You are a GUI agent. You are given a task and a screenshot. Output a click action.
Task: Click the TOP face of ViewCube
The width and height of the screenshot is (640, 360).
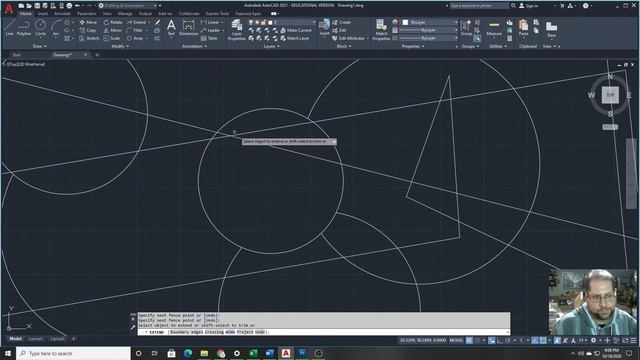click(x=610, y=95)
